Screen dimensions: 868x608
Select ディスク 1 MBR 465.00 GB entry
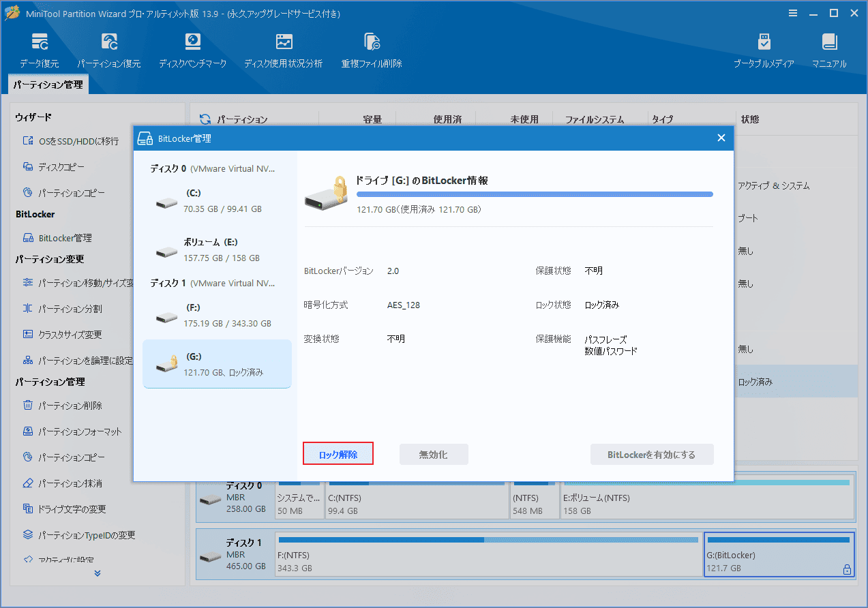click(x=235, y=554)
